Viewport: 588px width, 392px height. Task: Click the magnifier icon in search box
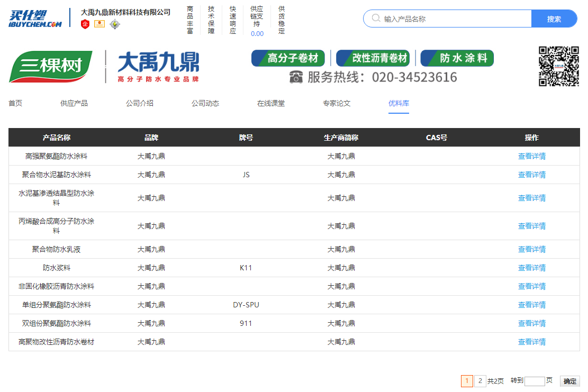(x=376, y=18)
